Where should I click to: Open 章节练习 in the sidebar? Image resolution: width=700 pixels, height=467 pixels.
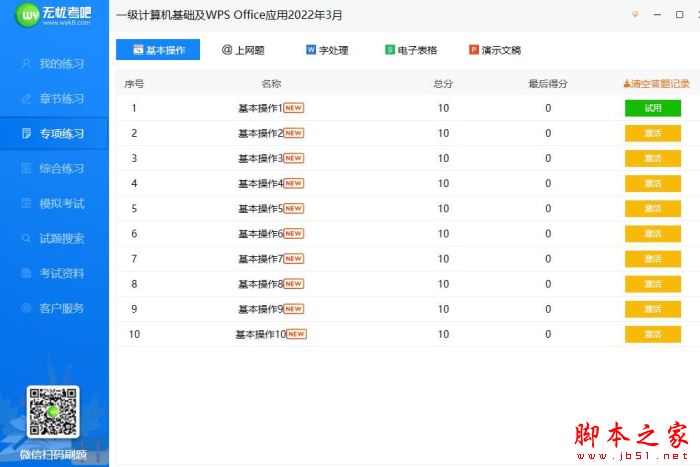tap(54, 98)
